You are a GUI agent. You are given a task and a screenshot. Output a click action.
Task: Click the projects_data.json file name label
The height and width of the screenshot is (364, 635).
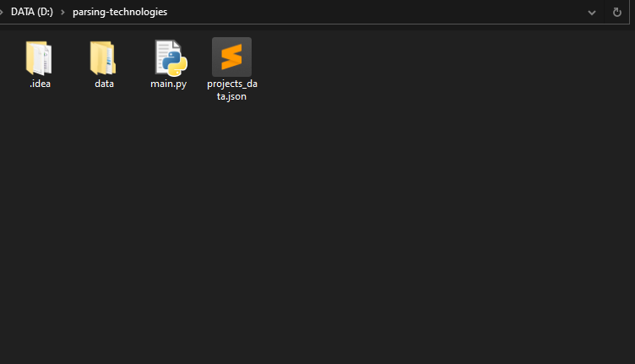tap(232, 90)
